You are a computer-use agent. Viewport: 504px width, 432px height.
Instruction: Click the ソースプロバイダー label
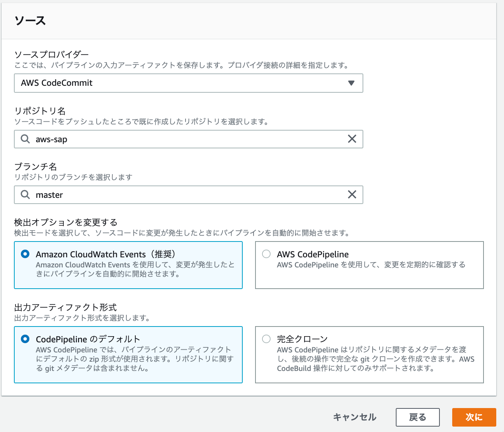[x=51, y=55]
